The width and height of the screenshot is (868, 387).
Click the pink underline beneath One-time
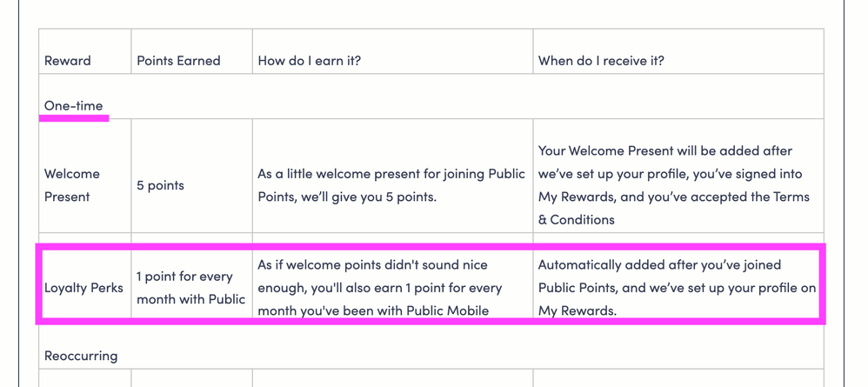point(74,118)
